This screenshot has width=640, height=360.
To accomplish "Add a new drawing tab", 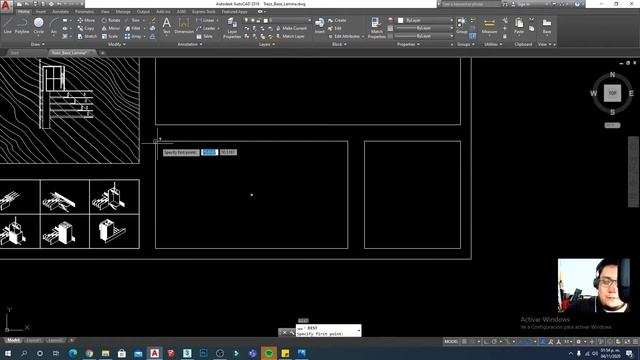I will 102,53.
